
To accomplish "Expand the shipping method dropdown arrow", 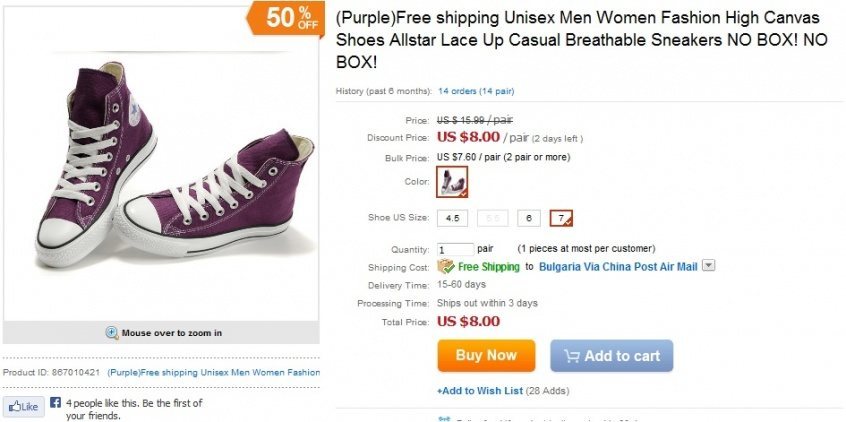I will 709,266.
